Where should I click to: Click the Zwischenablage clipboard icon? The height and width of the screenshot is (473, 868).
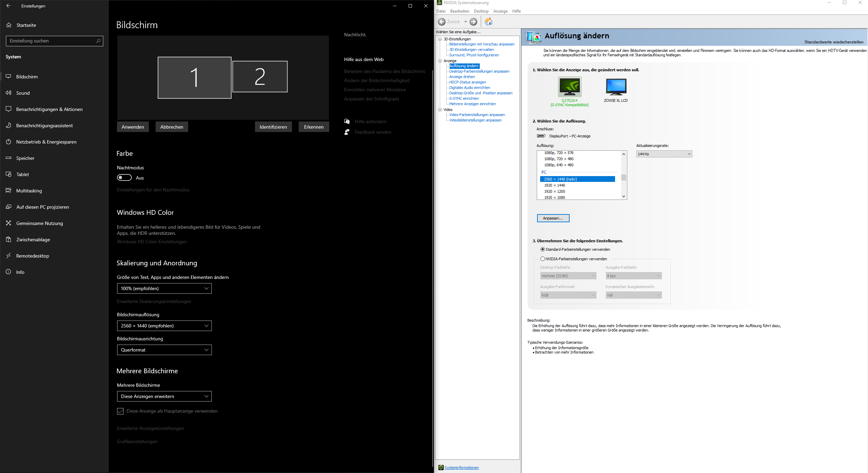[x=9, y=240]
